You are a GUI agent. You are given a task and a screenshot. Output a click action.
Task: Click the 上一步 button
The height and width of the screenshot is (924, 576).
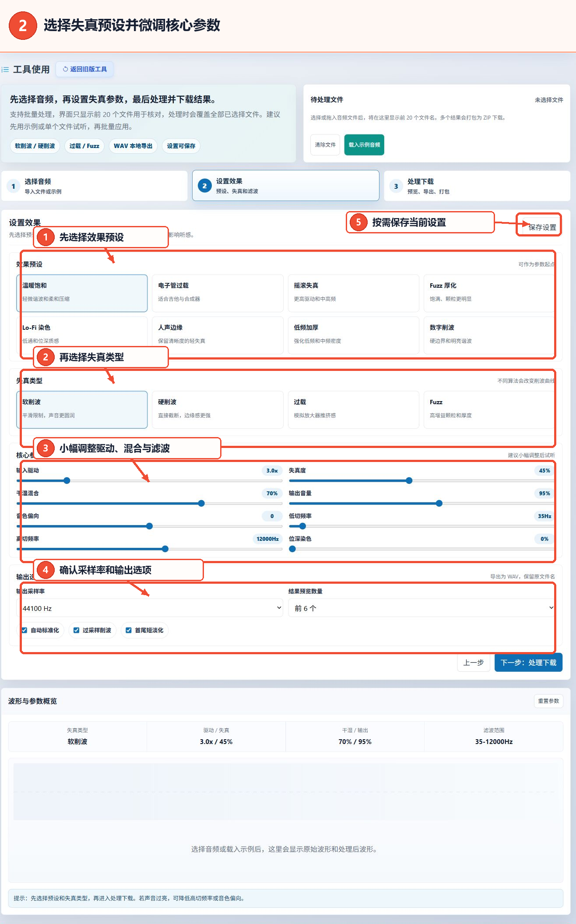pyautogui.click(x=474, y=663)
